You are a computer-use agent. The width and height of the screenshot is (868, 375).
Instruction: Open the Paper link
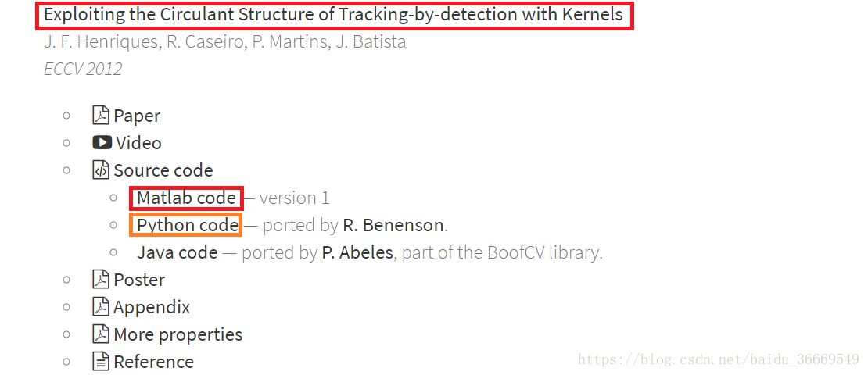tap(137, 116)
